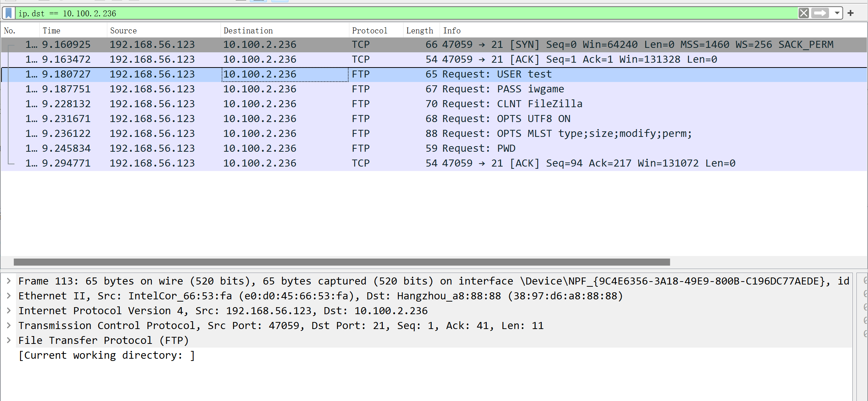Clear the display filter with X icon

coord(803,13)
